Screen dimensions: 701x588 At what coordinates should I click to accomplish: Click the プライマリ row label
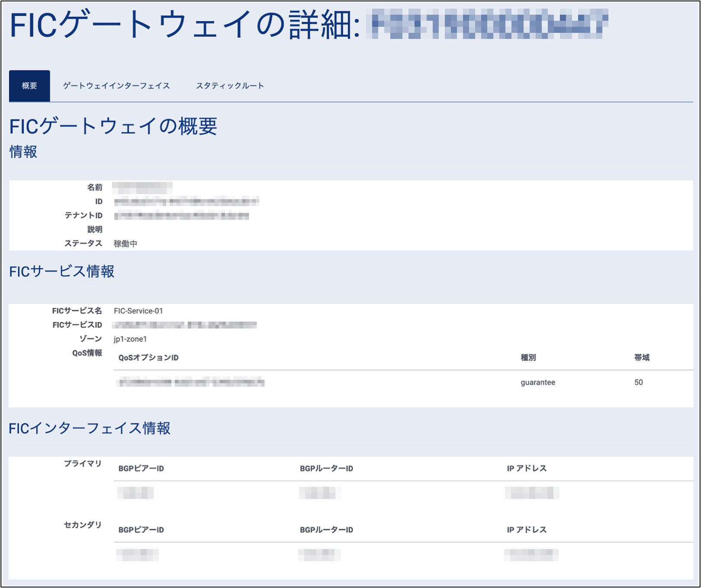coord(83,463)
